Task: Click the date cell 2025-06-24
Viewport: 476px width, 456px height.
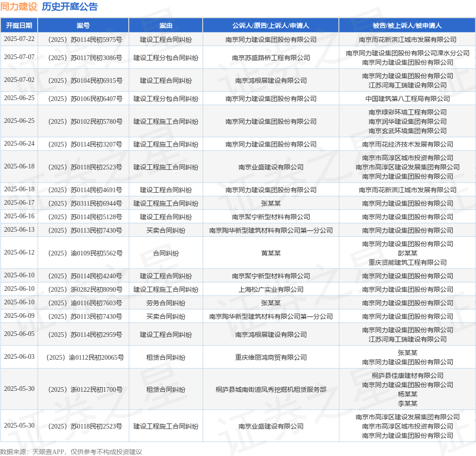Action: (x=19, y=143)
